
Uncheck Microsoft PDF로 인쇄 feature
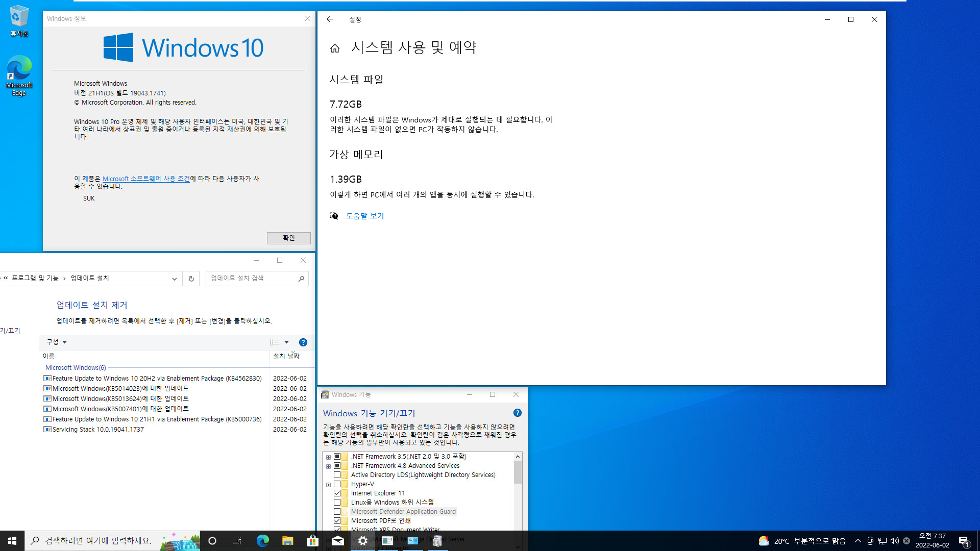(x=337, y=521)
